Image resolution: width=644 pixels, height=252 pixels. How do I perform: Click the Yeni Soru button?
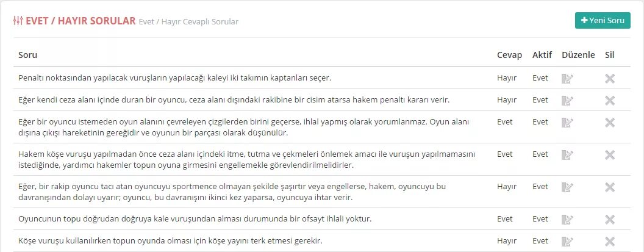603,21
